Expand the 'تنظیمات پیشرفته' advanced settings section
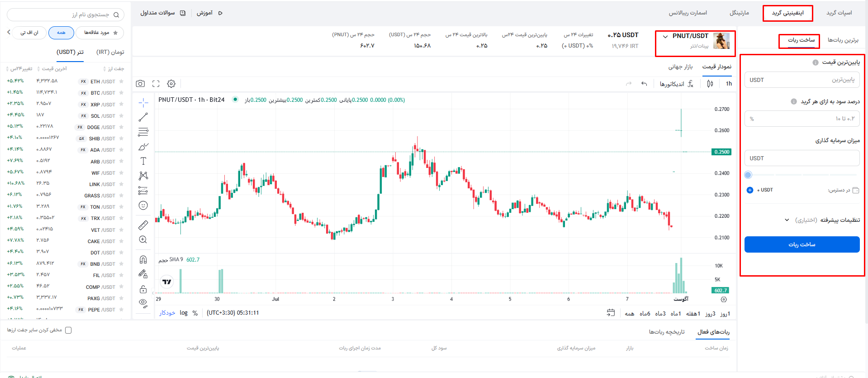Screen dimensions: 868x378 coord(823,220)
